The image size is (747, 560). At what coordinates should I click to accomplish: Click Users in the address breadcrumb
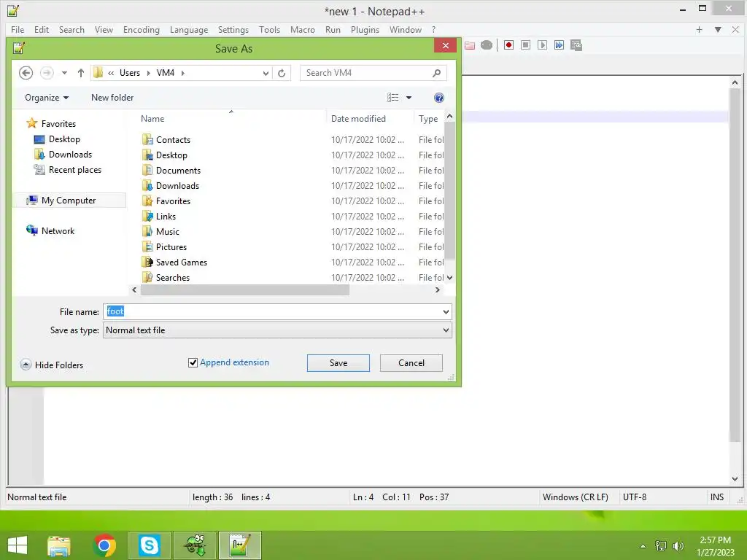click(x=130, y=73)
